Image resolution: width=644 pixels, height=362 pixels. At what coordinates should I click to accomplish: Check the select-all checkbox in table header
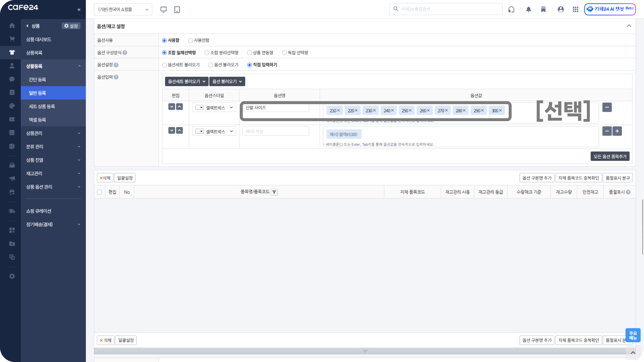[x=100, y=192]
